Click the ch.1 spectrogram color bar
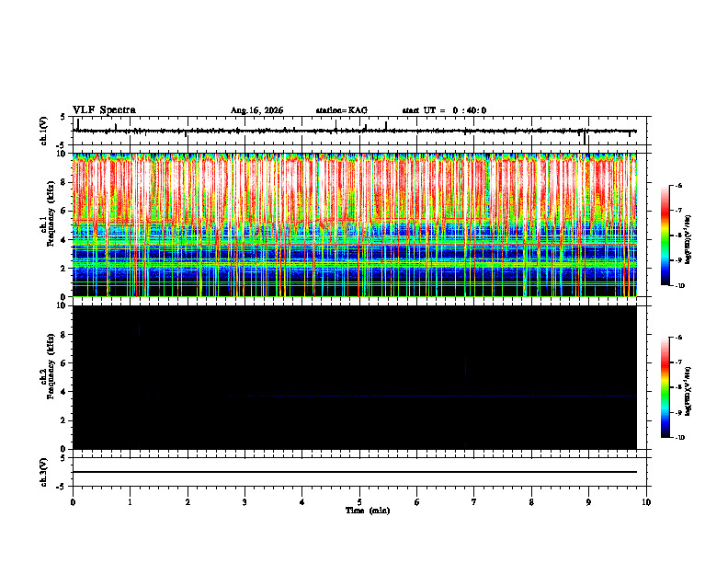 pos(665,236)
